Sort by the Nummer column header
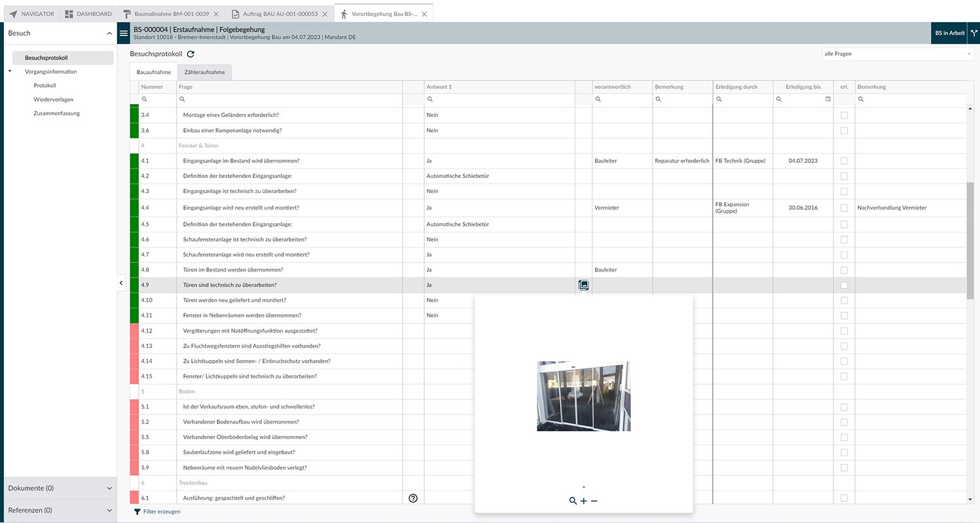Viewport: 980px width, 523px height. [x=157, y=87]
